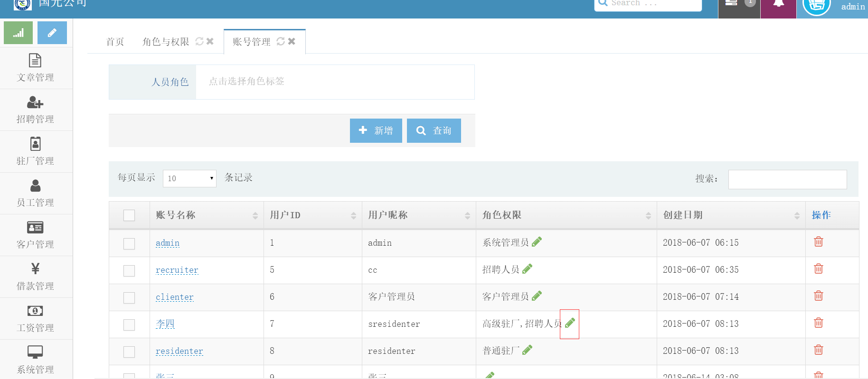This screenshot has width=868, height=379.
Task: Switch to 角色与权限 tab
Action: pos(166,42)
